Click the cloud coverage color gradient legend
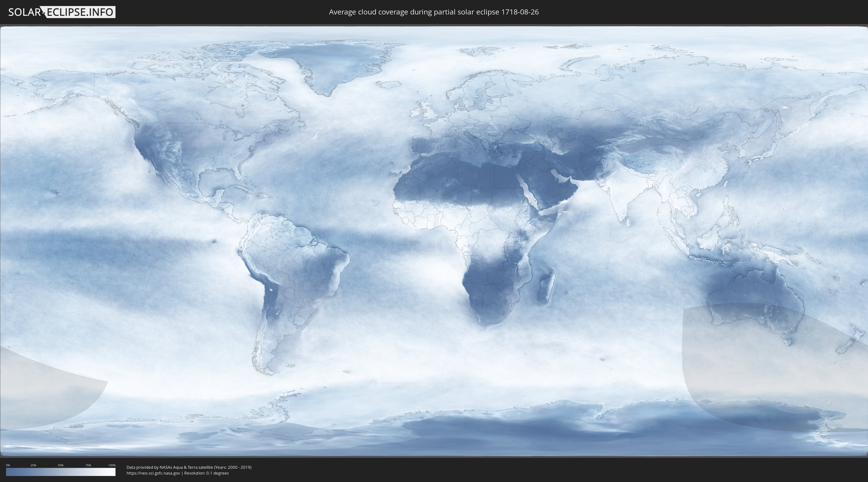Viewport: 868px width, 482px height. pos(61,472)
